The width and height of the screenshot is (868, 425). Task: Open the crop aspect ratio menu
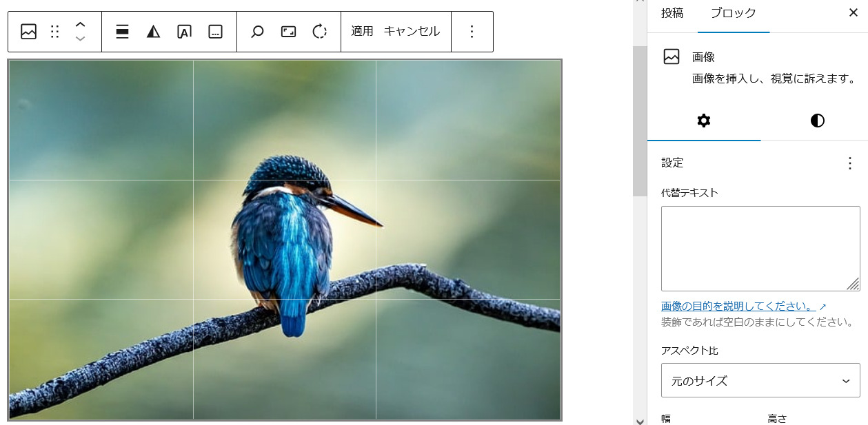point(288,32)
